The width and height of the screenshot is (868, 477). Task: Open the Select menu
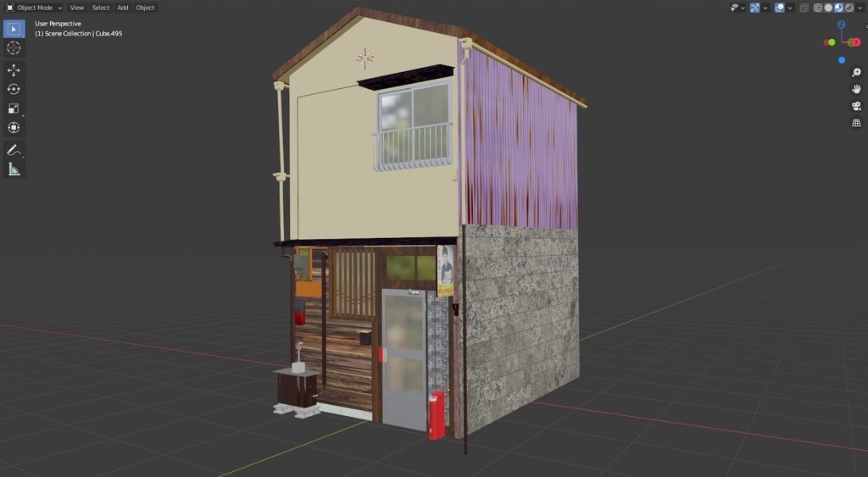[x=101, y=8]
